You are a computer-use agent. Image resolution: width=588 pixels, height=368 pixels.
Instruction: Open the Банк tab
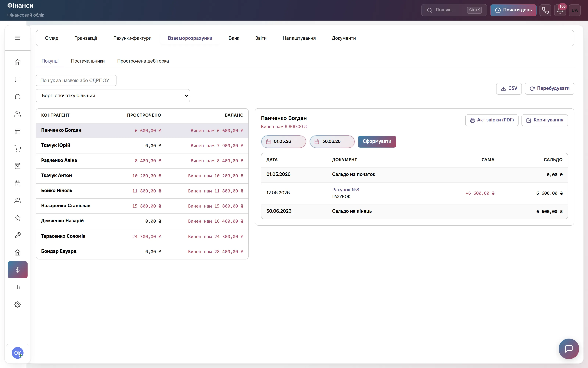pyautogui.click(x=234, y=38)
